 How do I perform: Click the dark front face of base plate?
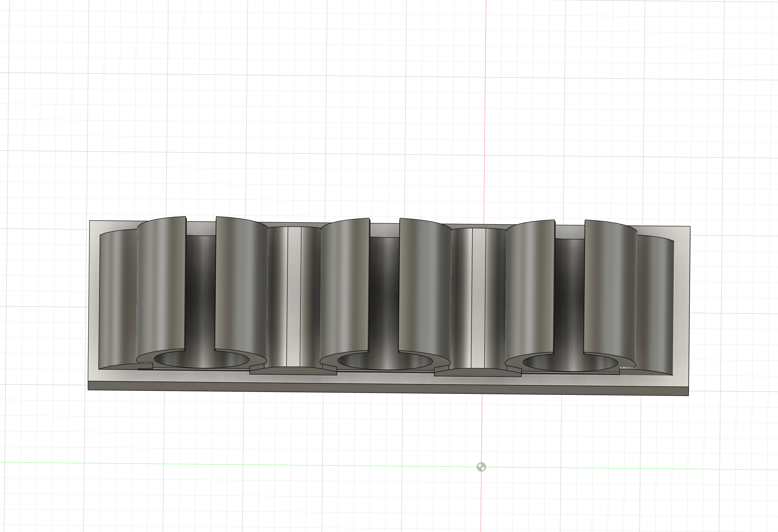coord(388,389)
